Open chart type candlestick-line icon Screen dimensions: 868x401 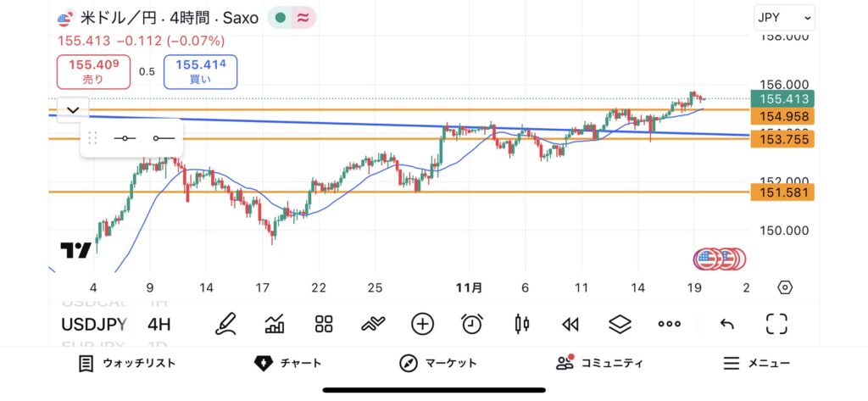coord(275,323)
